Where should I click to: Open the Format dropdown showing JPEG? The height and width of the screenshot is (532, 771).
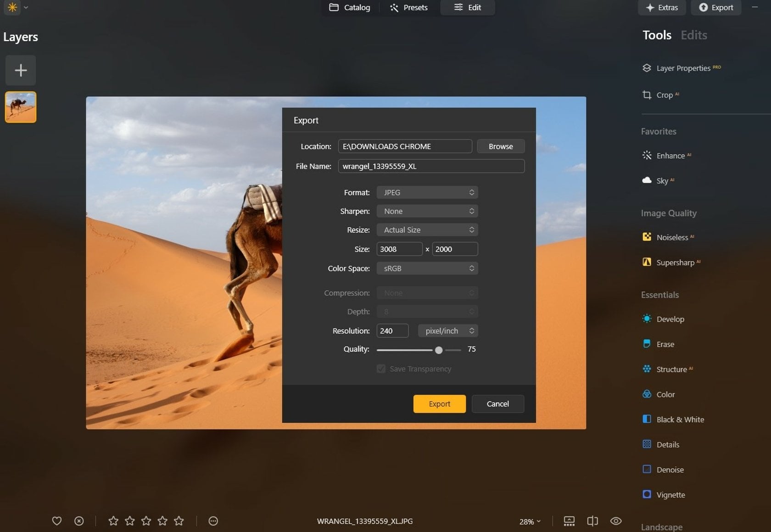(427, 193)
